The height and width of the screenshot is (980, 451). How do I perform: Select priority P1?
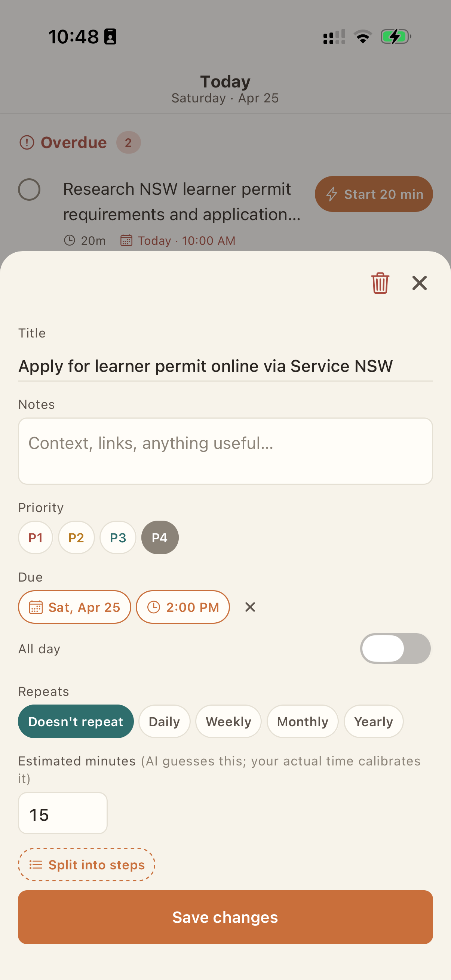click(36, 537)
